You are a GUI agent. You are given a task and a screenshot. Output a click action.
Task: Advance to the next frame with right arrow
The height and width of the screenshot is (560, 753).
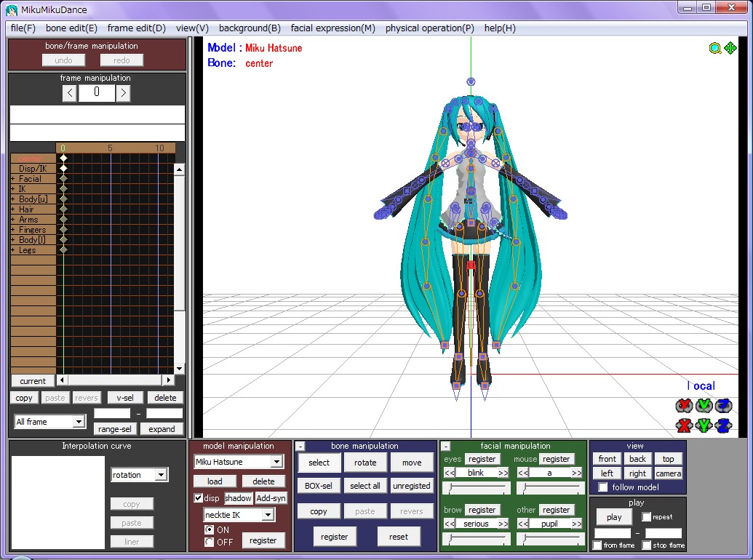coord(123,92)
